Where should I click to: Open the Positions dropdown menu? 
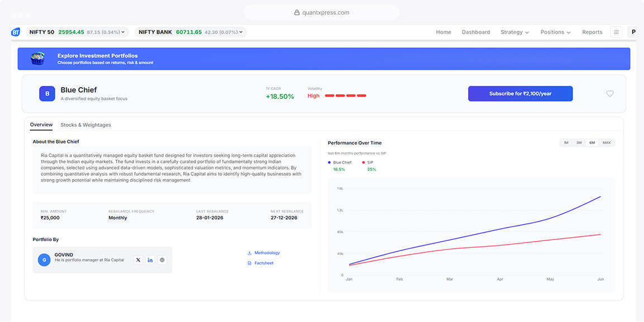coord(555,32)
